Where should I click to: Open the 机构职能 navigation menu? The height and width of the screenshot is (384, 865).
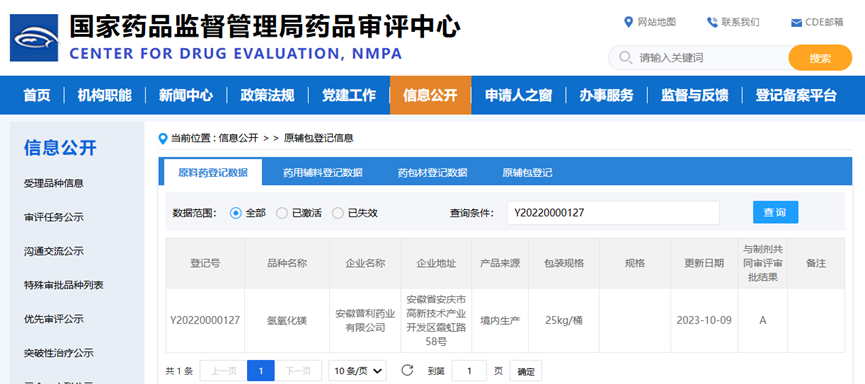pyautogui.click(x=105, y=95)
